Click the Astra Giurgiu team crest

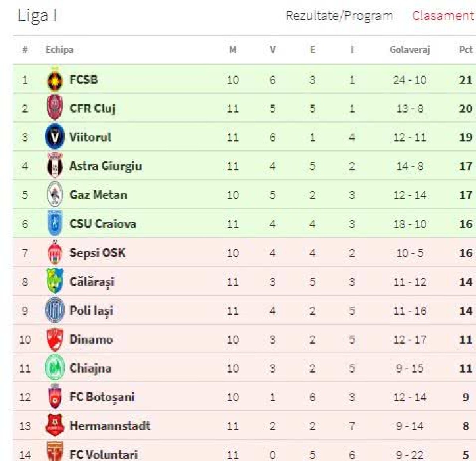coord(54,166)
